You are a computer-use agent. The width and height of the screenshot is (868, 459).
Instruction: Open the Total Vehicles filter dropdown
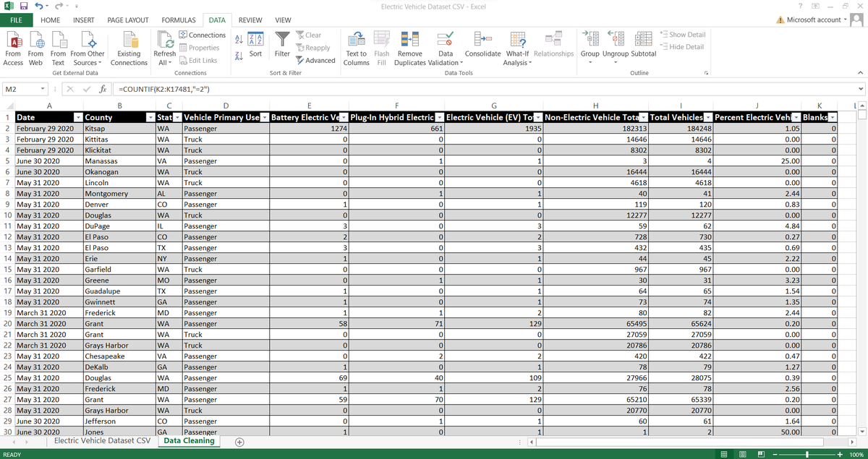[x=708, y=118]
